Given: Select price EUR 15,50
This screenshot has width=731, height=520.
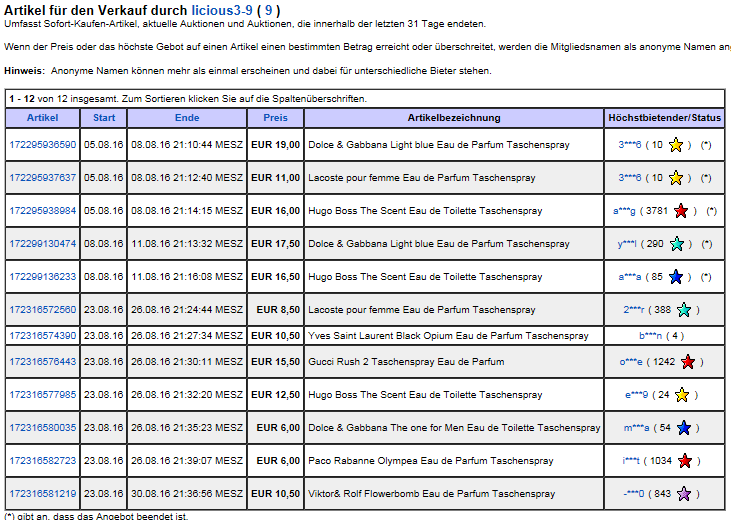Looking at the screenshot, I should (x=276, y=362).
